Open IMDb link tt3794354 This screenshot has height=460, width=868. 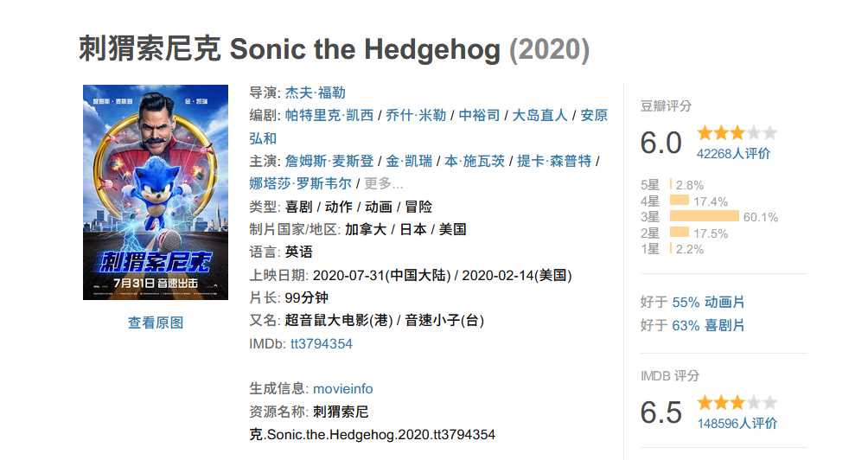pos(322,344)
